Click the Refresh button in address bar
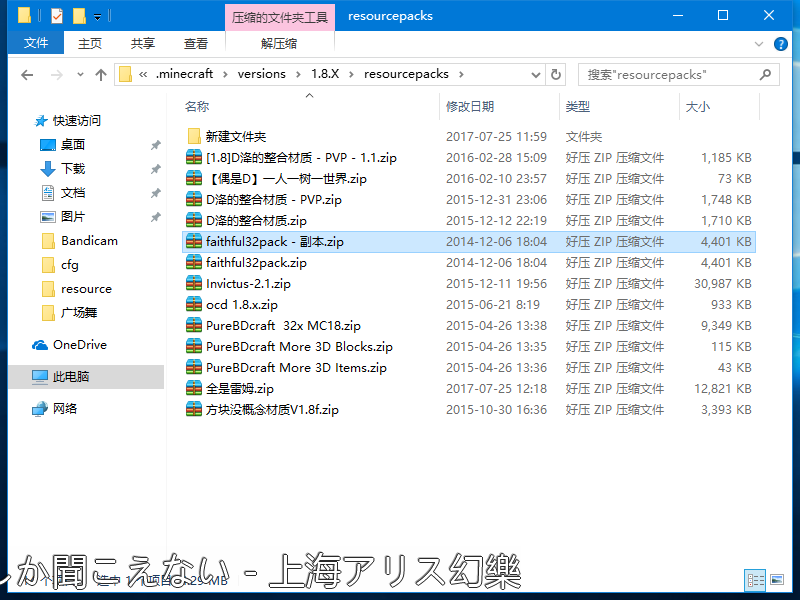The width and height of the screenshot is (800, 600). 556,74
